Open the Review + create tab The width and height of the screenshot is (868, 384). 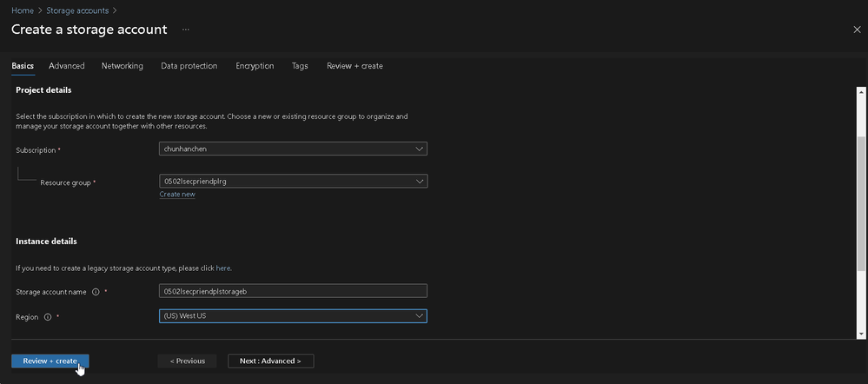point(354,66)
